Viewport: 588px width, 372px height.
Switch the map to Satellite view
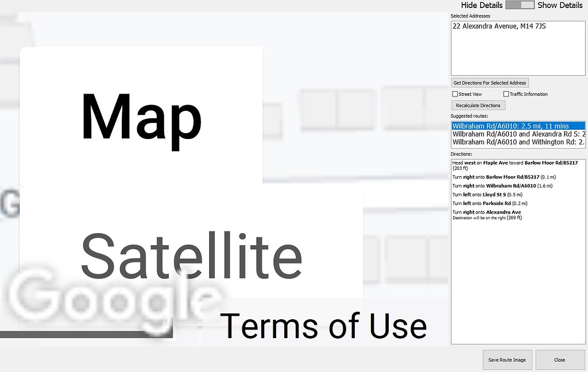click(192, 257)
